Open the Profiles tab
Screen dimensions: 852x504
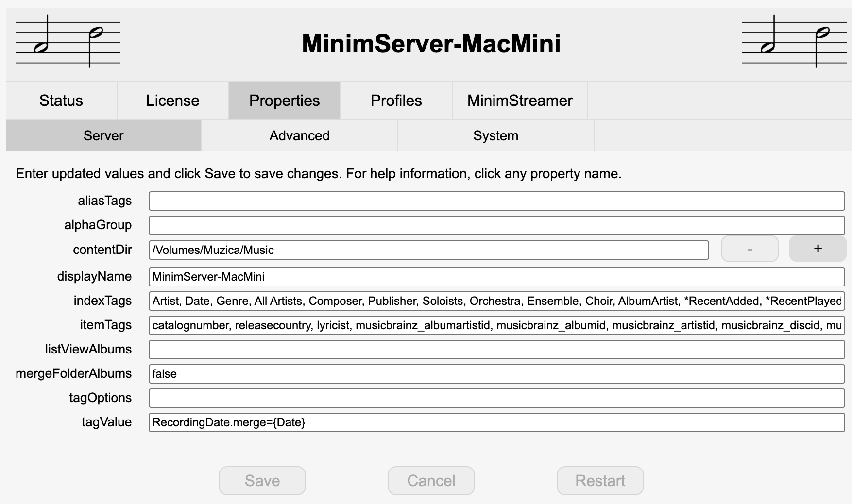(396, 101)
